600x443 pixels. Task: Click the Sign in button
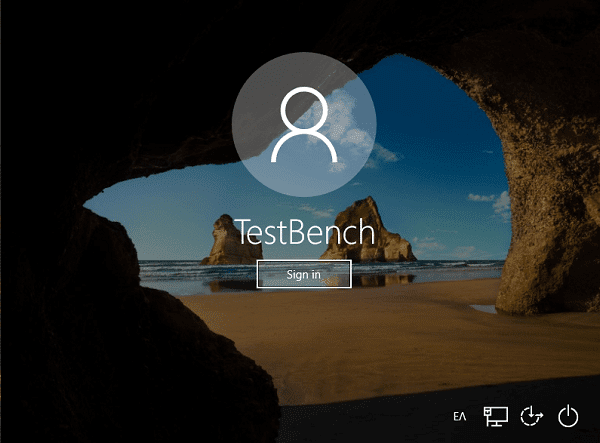(x=304, y=274)
